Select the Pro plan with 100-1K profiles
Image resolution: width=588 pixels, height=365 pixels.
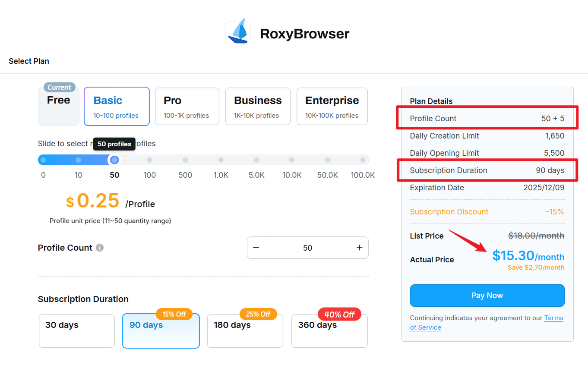[x=187, y=106]
